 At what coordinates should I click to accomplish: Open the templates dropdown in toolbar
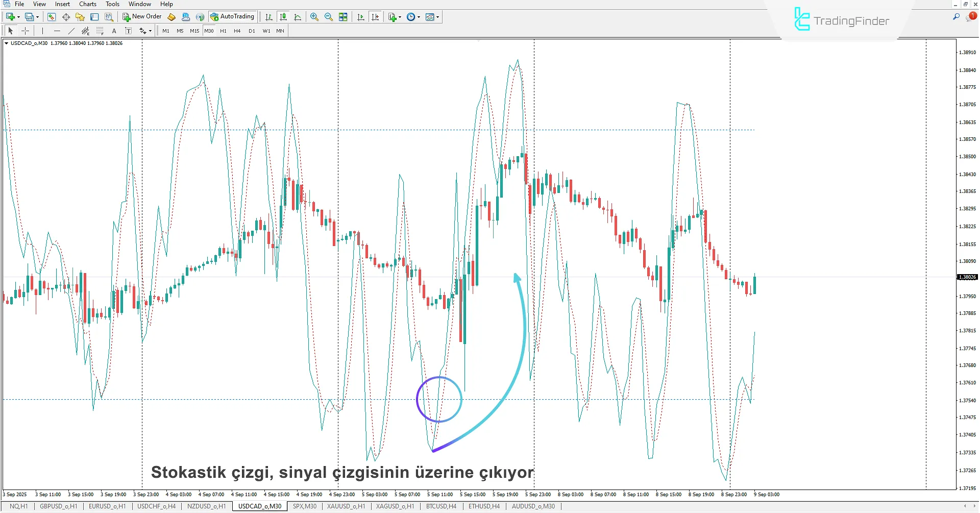437,17
